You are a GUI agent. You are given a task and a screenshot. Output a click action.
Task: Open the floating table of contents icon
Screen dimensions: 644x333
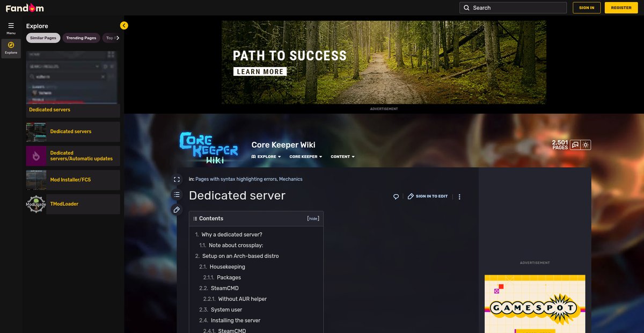coord(177,194)
